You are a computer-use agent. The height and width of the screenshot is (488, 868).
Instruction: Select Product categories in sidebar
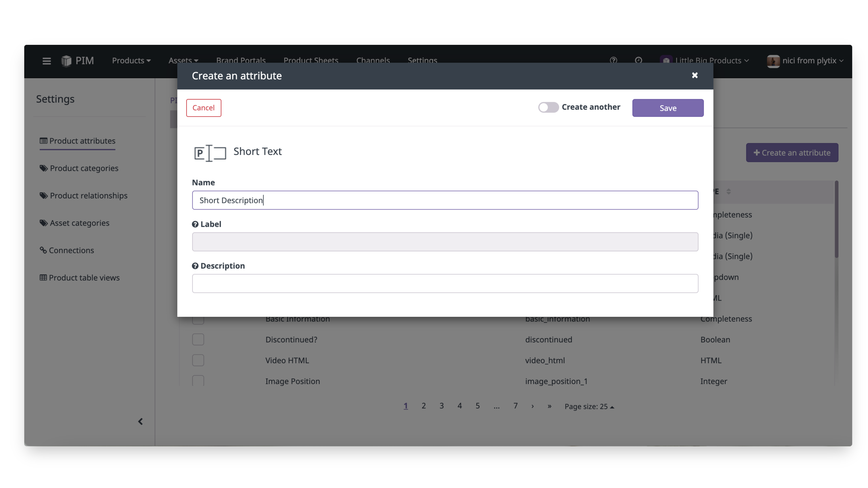pyautogui.click(x=79, y=168)
